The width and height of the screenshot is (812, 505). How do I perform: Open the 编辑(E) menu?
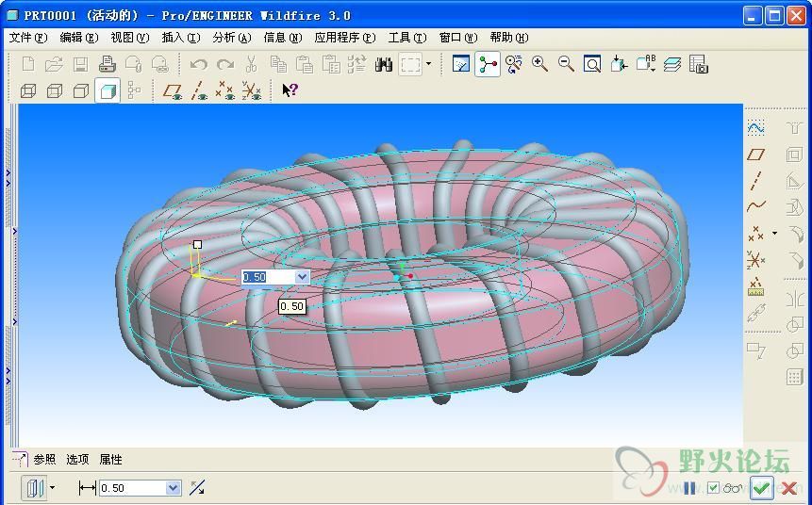point(78,38)
